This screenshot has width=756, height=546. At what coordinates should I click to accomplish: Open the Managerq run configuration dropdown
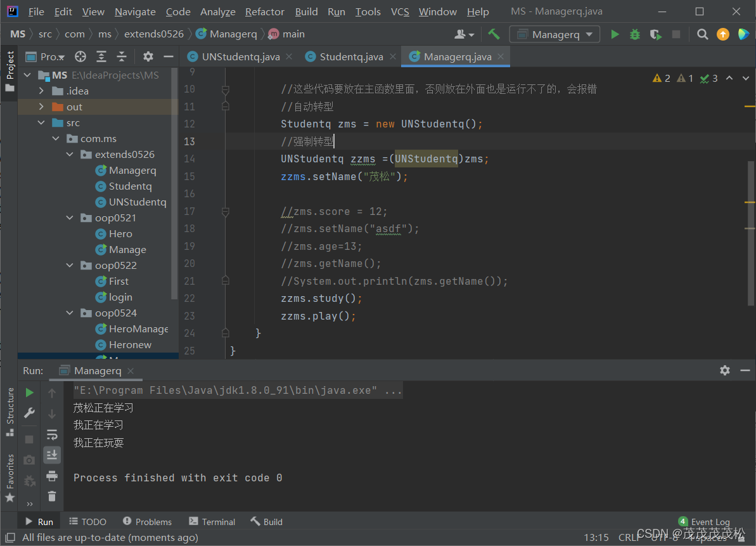[x=555, y=34]
